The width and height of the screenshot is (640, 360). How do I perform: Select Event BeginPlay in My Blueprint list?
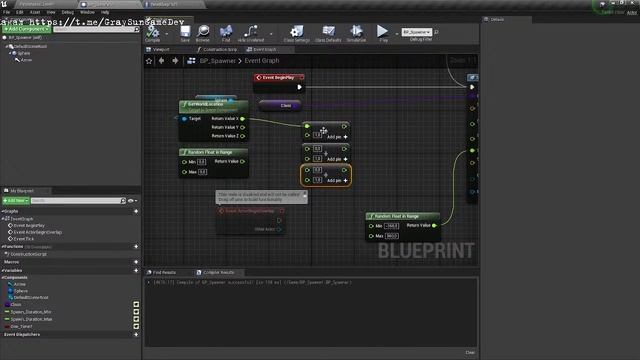point(29,226)
